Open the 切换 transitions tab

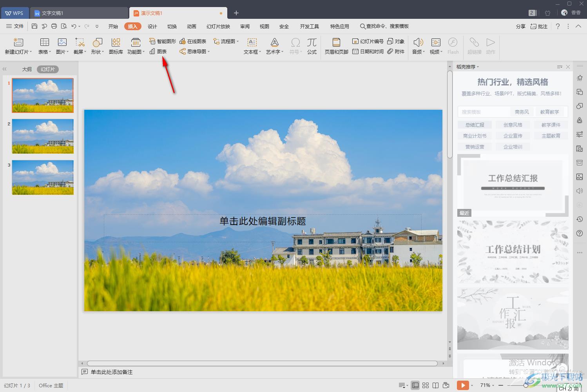pos(172,26)
